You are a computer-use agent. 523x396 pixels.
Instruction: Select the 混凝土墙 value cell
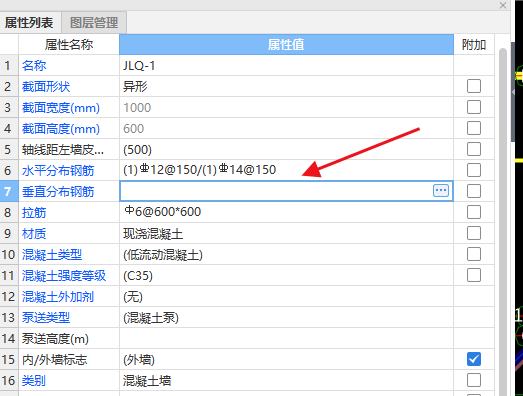tap(286, 381)
